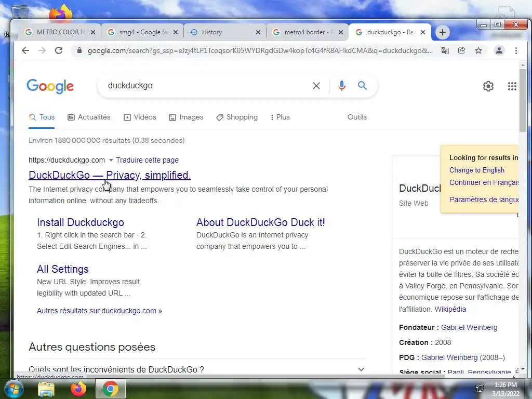Screen dimensions: 532x399
Task: Click the scrollbar up arrow
Action: coord(523,64)
